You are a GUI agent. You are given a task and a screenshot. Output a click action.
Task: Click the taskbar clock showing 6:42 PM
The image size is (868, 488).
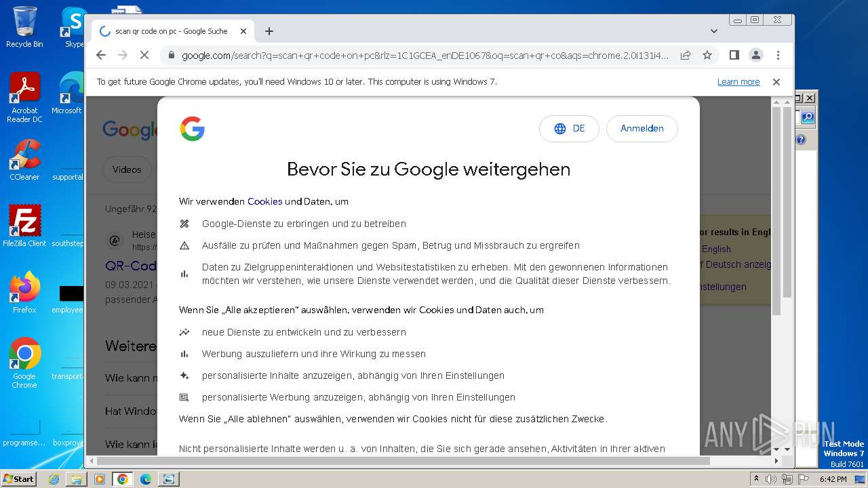833,479
